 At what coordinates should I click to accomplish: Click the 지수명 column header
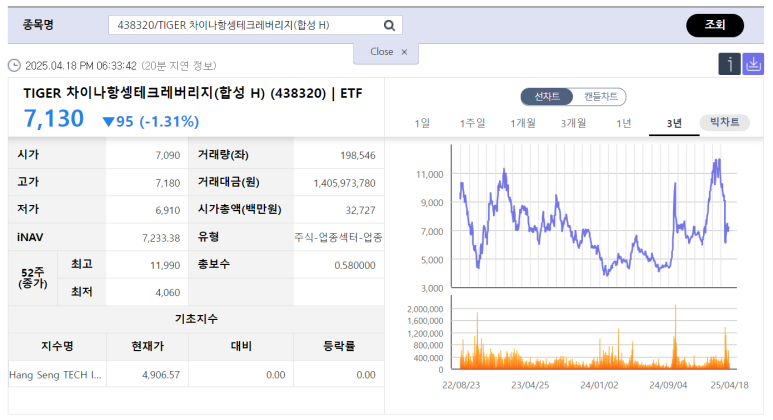point(57,347)
